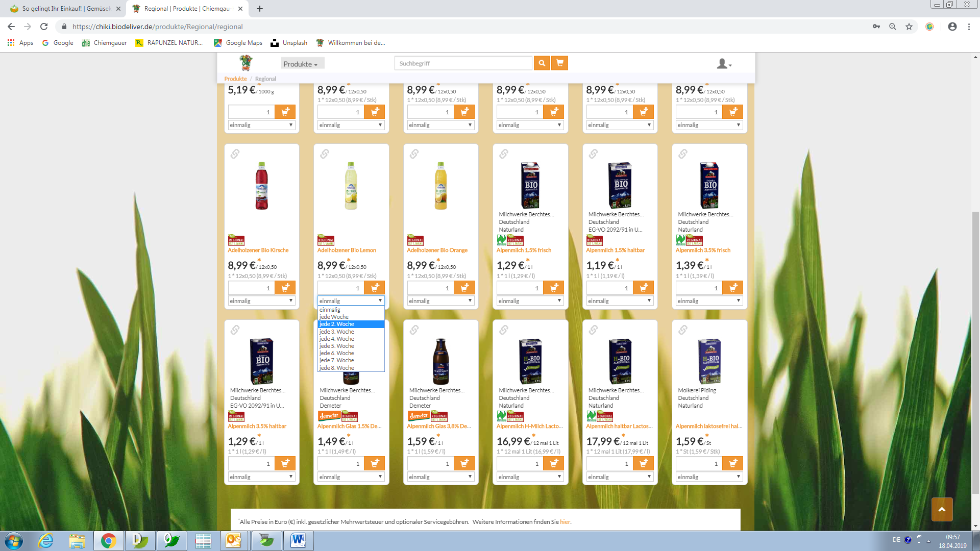Click the orange search magnifier button
Image resolution: width=980 pixels, height=551 pixels.
[542, 63]
